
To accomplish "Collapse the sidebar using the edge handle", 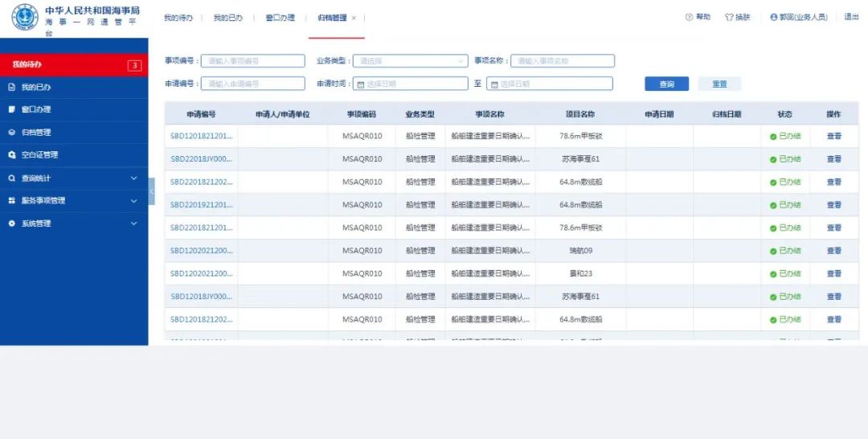I will pos(151,191).
